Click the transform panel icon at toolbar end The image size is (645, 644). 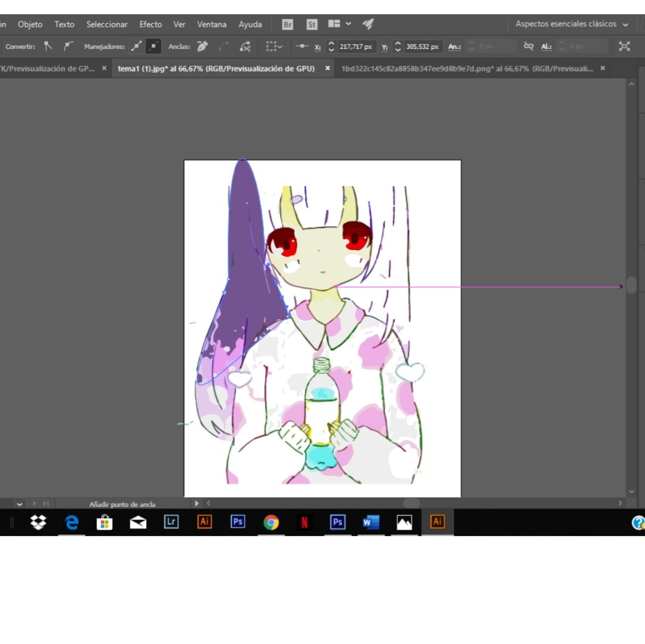625,47
